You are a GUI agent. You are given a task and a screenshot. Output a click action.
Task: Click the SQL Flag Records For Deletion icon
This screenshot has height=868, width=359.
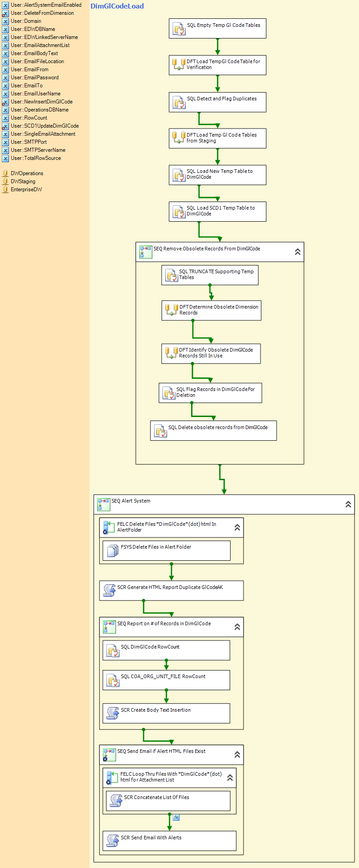point(169,394)
